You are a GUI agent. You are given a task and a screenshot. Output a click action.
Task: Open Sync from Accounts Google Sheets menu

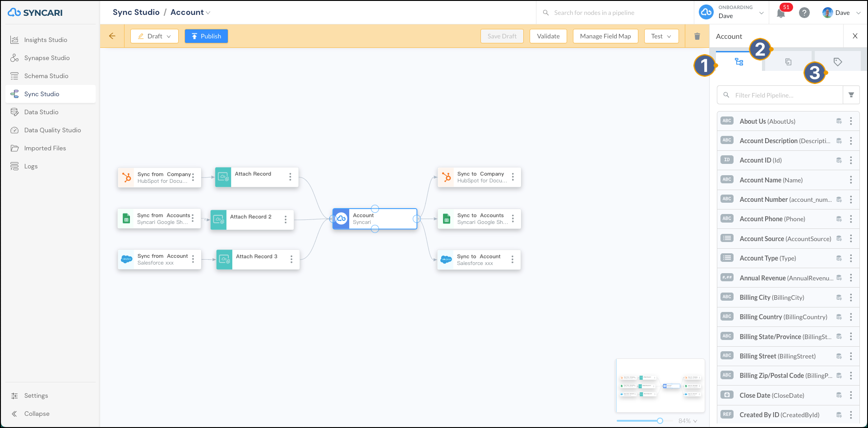point(193,219)
